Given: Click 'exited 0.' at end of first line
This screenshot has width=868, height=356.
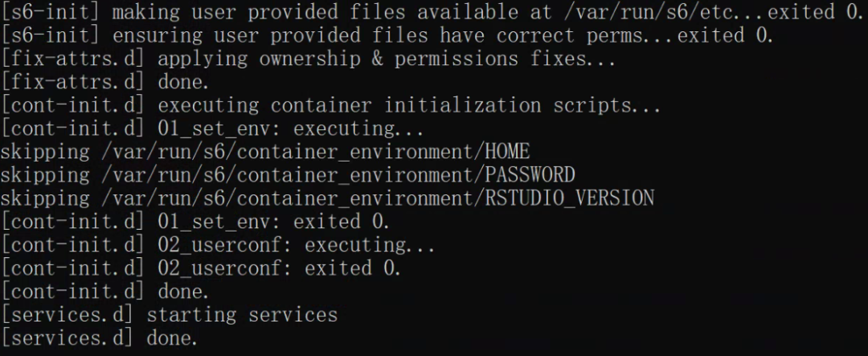Looking at the screenshot, I should 815,12.
